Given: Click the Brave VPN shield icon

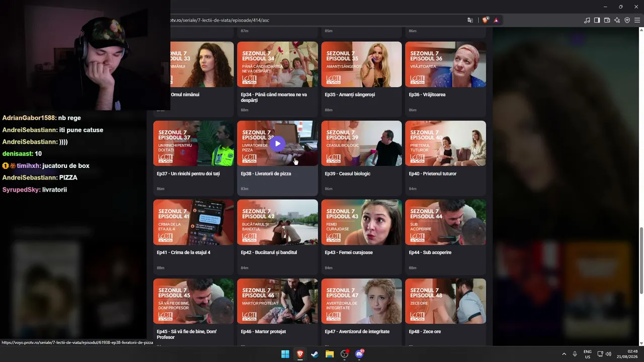Looking at the screenshot, I should pyautogui.click(x=627, y=20).
